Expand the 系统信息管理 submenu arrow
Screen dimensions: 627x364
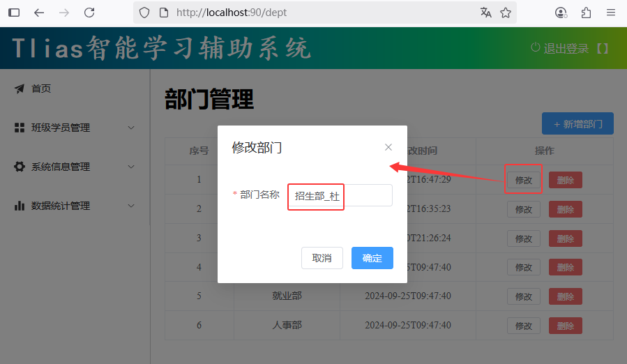[x=131, y=167]
